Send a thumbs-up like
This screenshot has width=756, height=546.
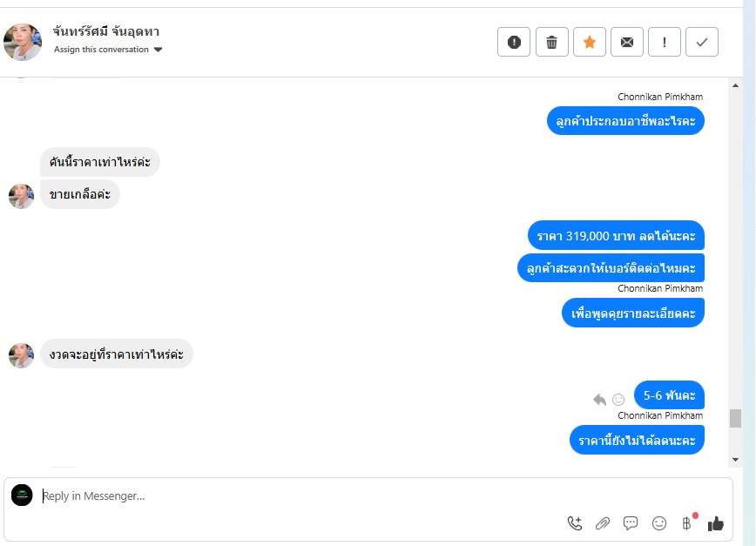(716, 523)
